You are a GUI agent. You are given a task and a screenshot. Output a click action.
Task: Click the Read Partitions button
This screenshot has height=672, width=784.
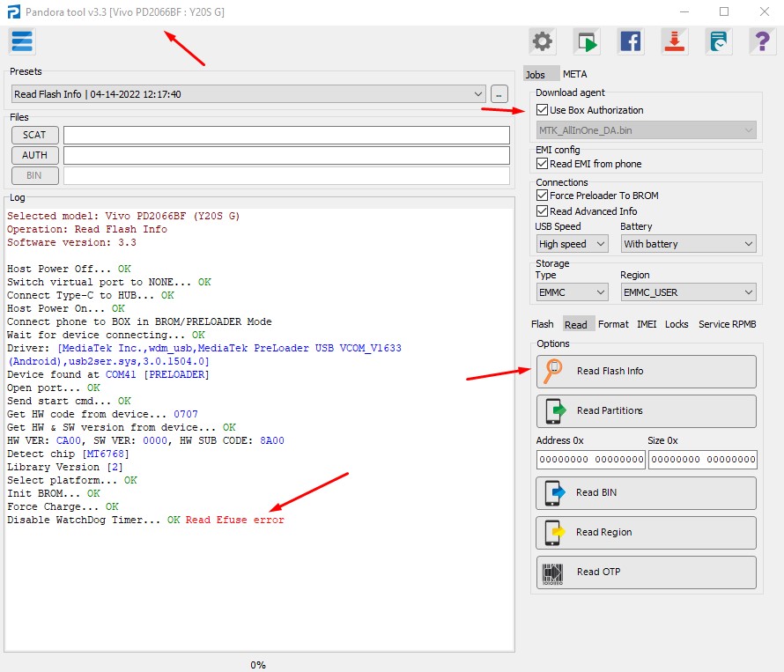click(646, 411)
